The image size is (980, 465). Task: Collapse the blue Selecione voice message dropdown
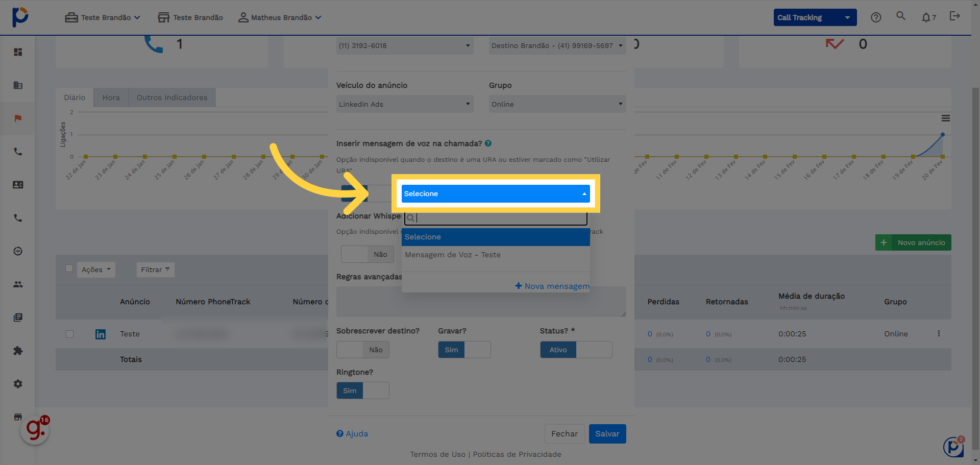click(x=496, y=193)
